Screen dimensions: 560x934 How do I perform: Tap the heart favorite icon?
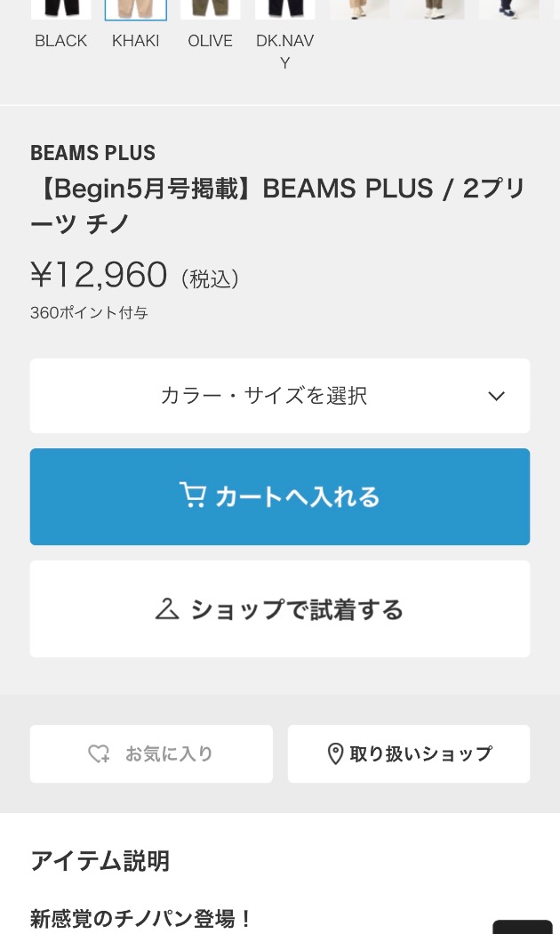click(99, 754)
